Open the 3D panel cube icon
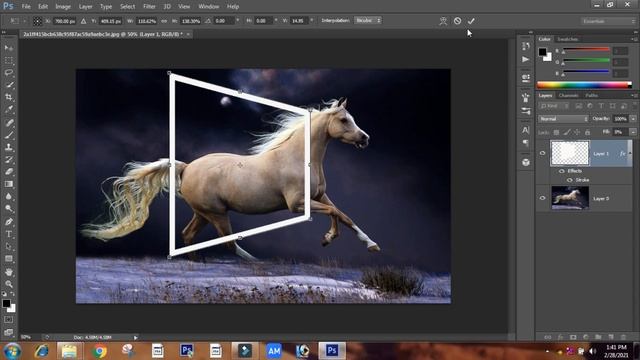Screen dimensions: 640x360 526,162
